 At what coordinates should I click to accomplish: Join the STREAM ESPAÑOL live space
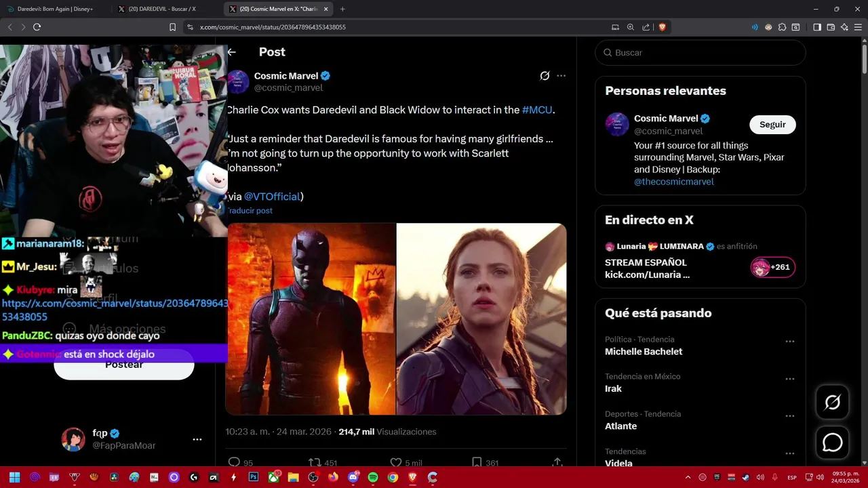(x=647, y=268)
